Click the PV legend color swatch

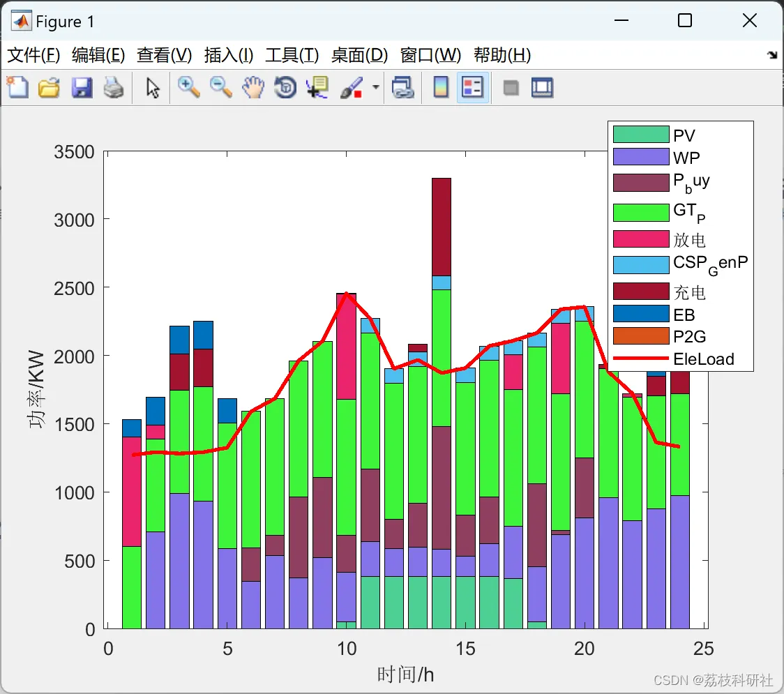pos(641,135)
